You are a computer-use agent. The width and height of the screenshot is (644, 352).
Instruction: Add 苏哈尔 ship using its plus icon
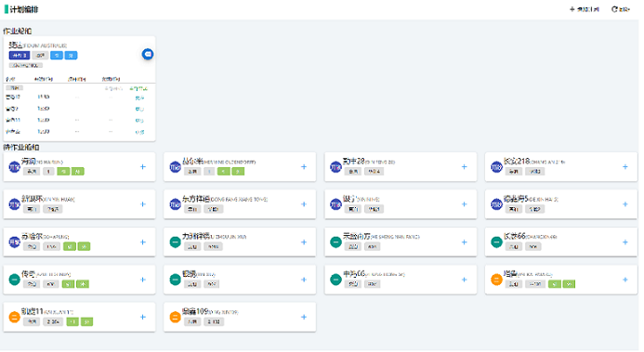(143, 242)
